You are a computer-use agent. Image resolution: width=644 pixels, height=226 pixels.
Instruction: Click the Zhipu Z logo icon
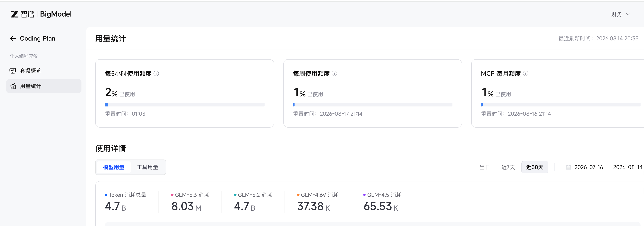tap(14, 14)
